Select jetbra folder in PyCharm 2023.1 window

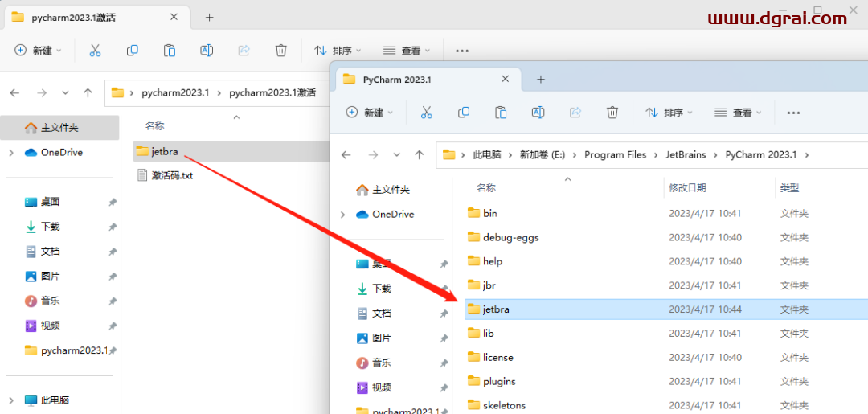(x=666, y=309)
